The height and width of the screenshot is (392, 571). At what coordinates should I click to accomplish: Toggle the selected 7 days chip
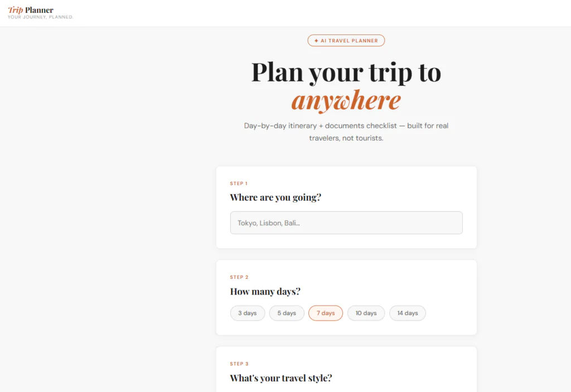pos(326,313)
